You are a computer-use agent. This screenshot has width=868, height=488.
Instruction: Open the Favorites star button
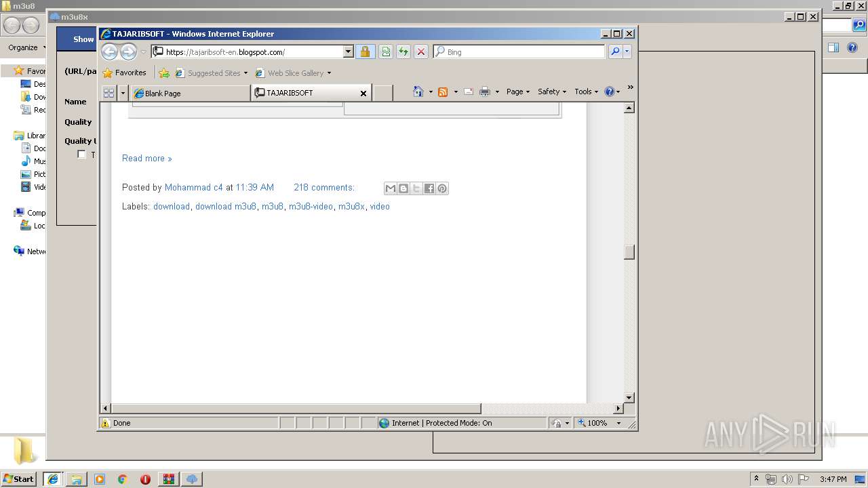[125, 73]
